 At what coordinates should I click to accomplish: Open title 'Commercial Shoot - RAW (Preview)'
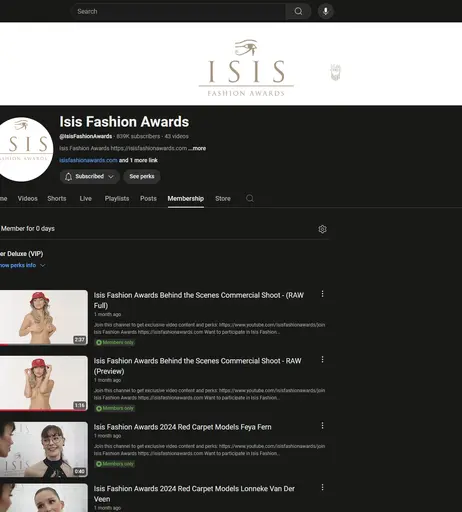click(x=197, y=366)
